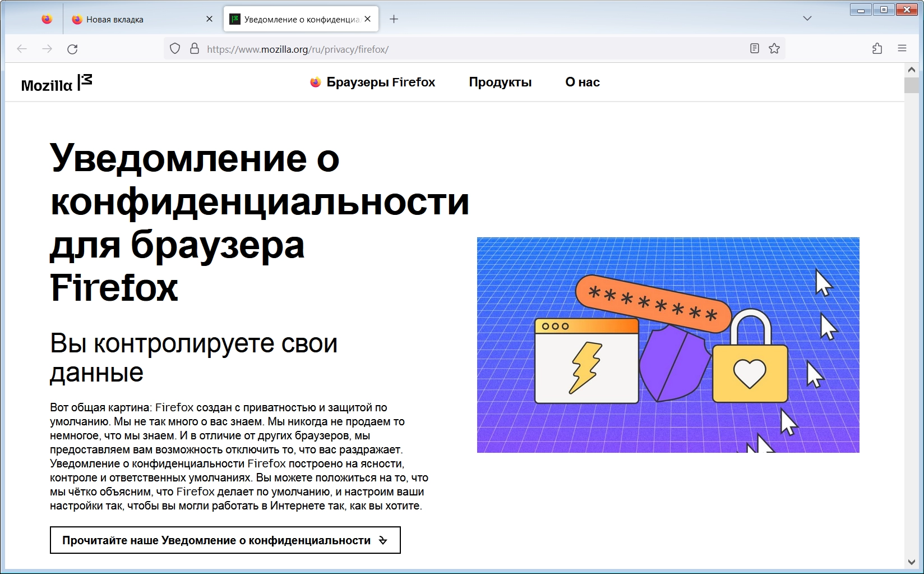
Task: Open the Extensions puzzle menu
Action: (877, 49)
